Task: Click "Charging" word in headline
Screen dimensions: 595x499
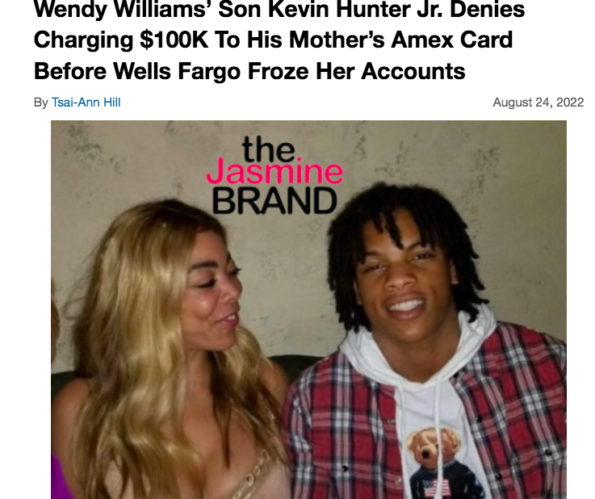Action: tap(83, 41)
